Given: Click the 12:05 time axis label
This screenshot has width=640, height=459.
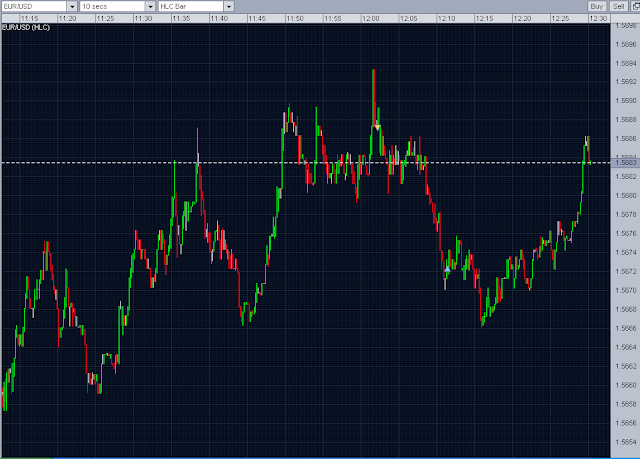Looking at the screenshot, I should click(409, 18).
